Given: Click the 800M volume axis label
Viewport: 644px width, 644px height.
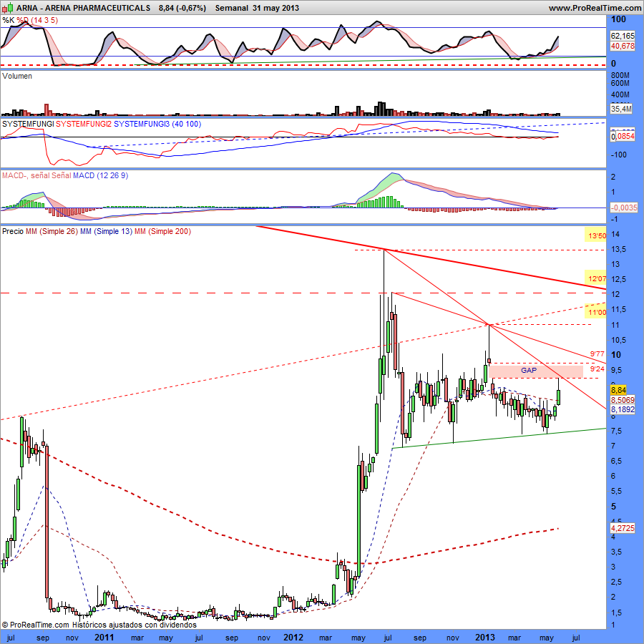Looking at the screenshot, I should click(620, 76).
